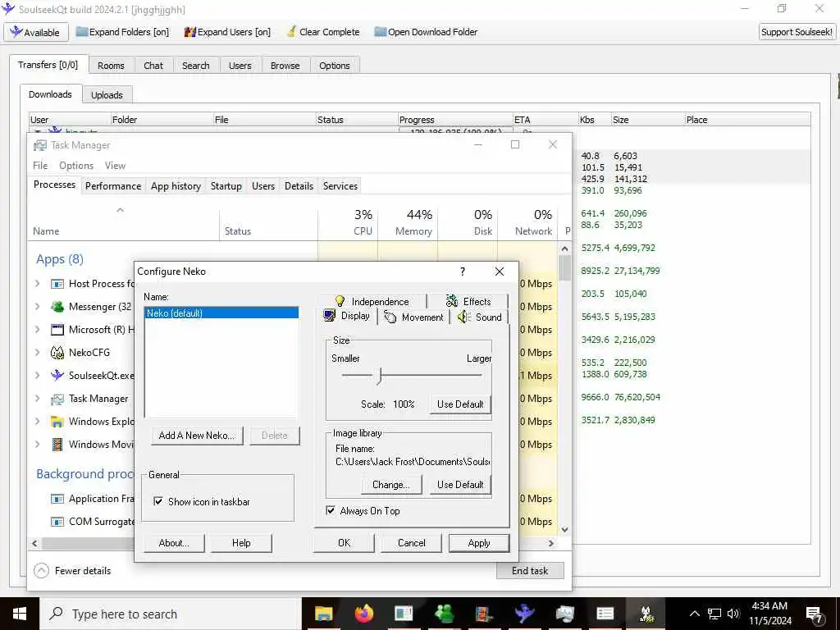Image resolution: width=840 pixels, height=630 pixels.
Task: Toggle Show icon in taskbar checkbox
Action: pos(158,501)
